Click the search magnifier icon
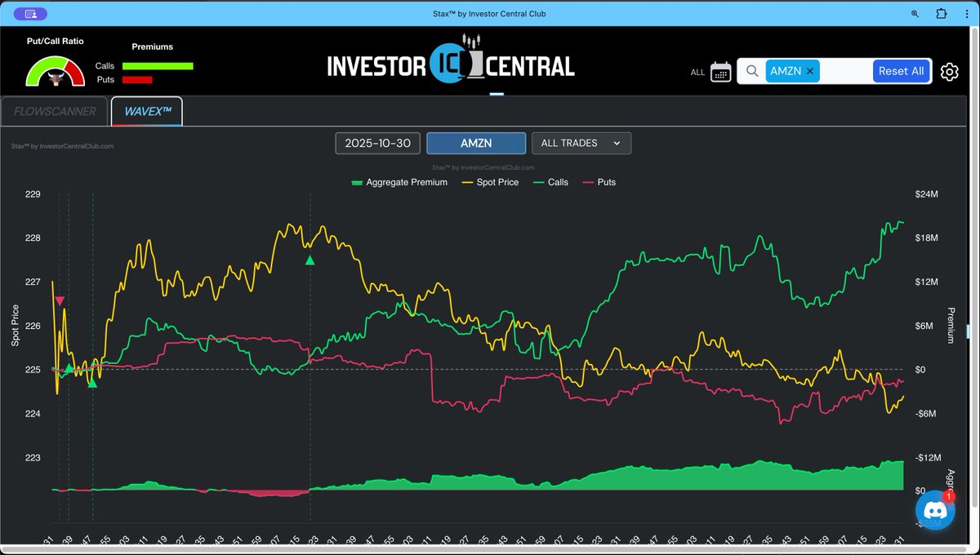 click(x=752, y=71)
